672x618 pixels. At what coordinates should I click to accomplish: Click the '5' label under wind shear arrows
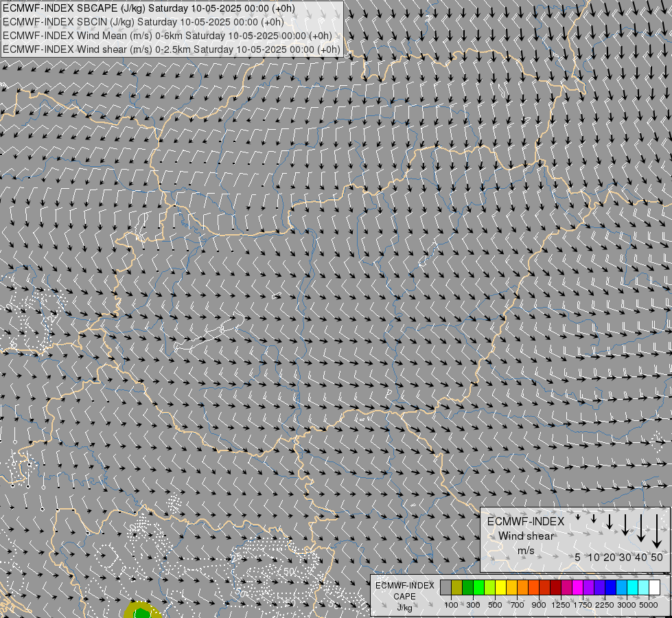pos(578,557)
